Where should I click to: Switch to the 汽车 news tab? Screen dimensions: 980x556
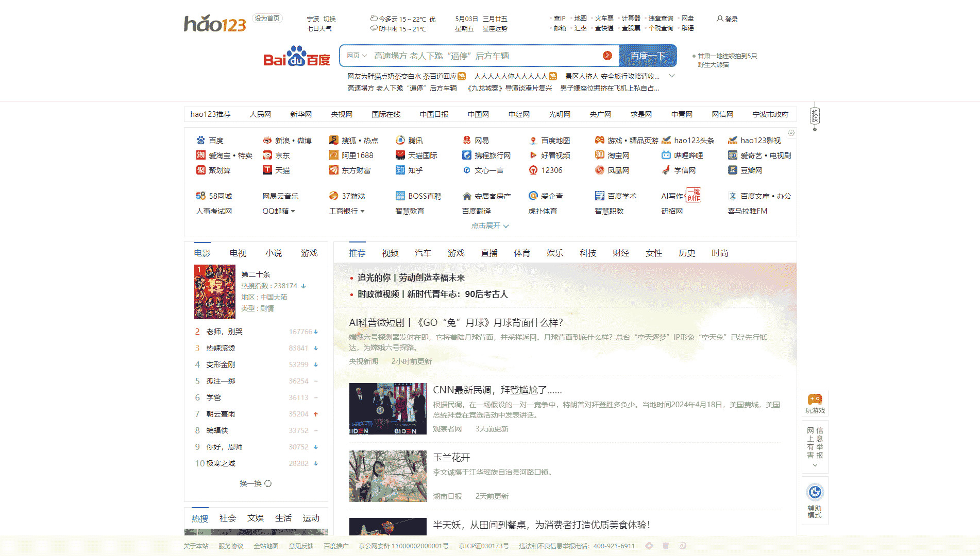[x=423, y=253]
